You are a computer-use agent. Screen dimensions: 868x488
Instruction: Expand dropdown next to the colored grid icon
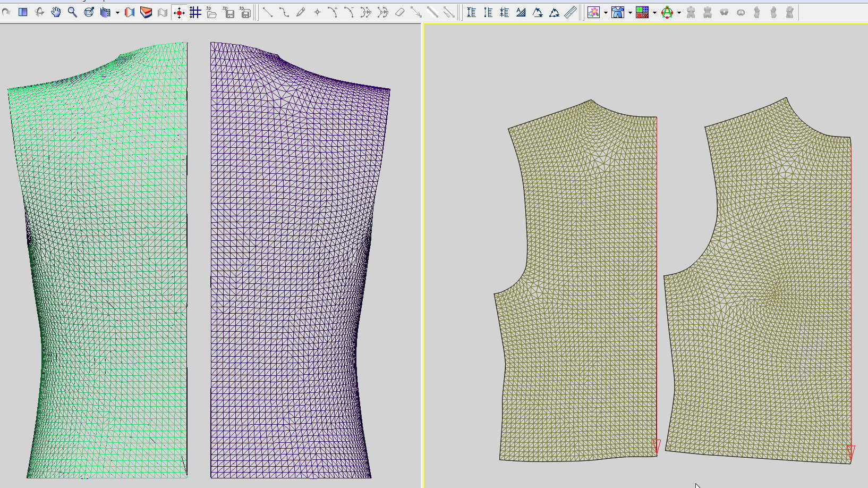[x=654, y=13]
